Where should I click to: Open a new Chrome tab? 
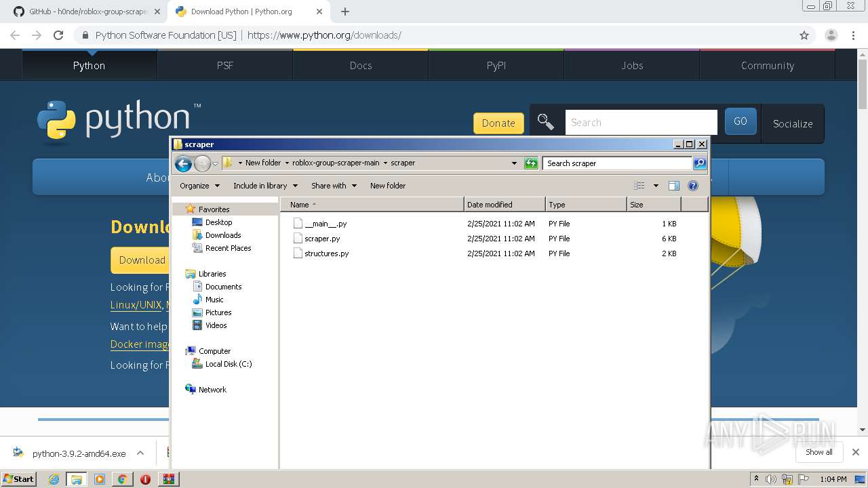coord(345,12)
